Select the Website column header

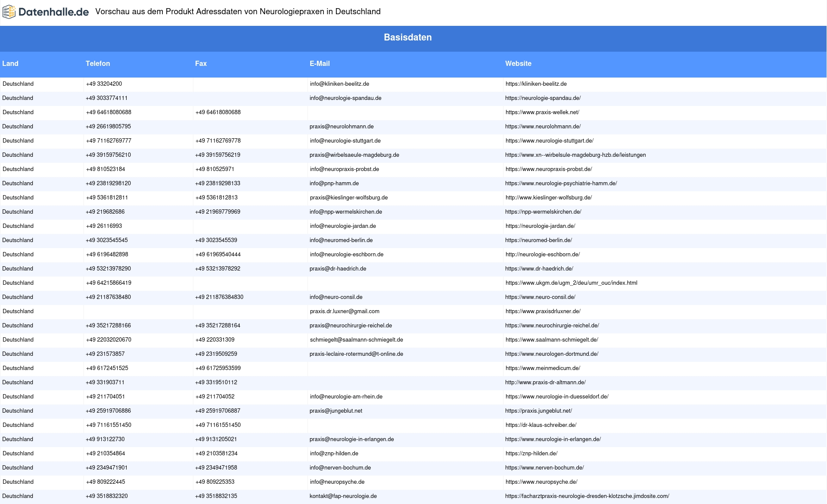click(x=518, y=63)
